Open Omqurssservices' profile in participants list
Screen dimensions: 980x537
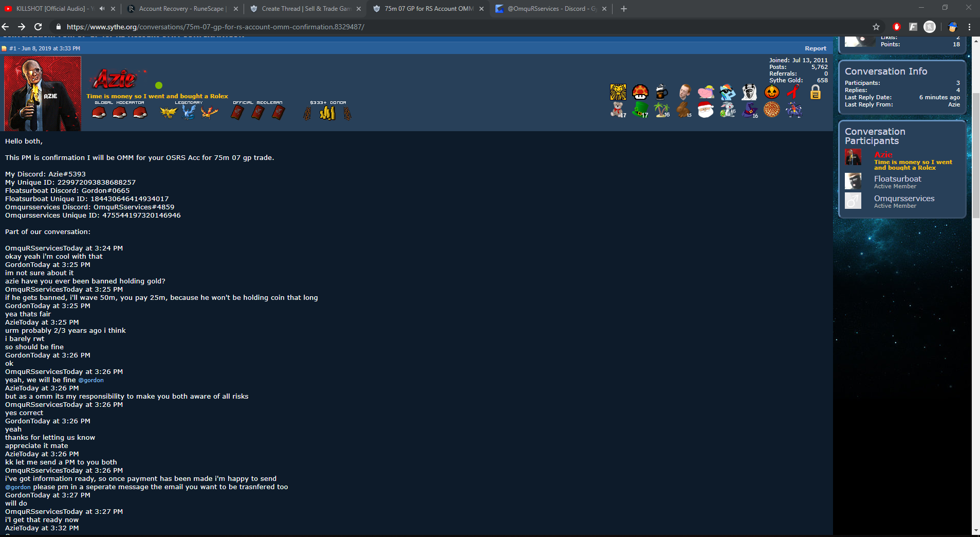[x=904, y=199]
